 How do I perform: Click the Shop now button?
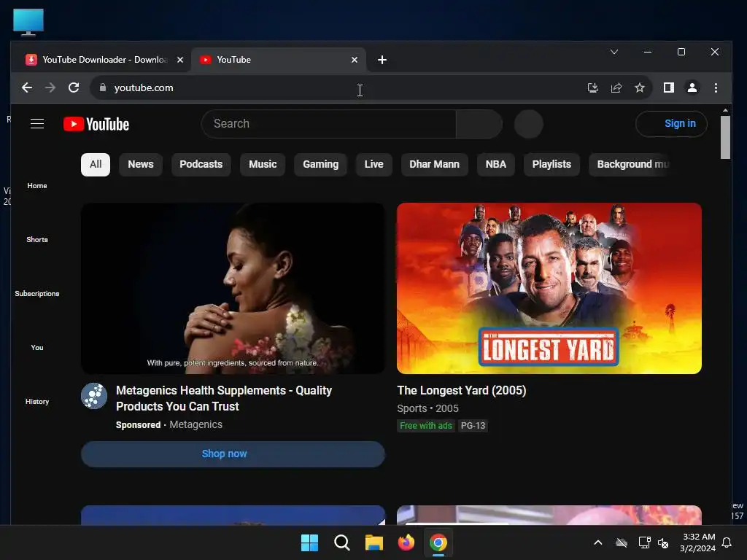[x=233, y=454]
